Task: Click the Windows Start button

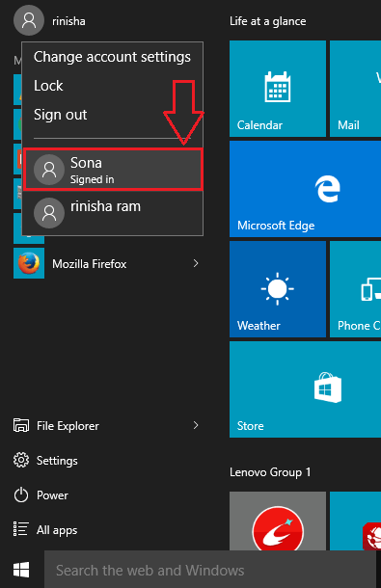Action: (21, 570)
